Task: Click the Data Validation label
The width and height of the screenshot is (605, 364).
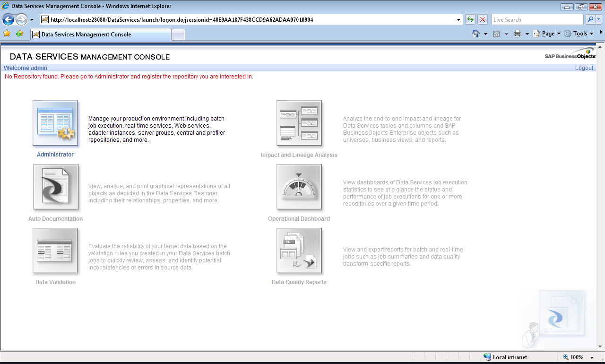Action: [x=55, y=282]
